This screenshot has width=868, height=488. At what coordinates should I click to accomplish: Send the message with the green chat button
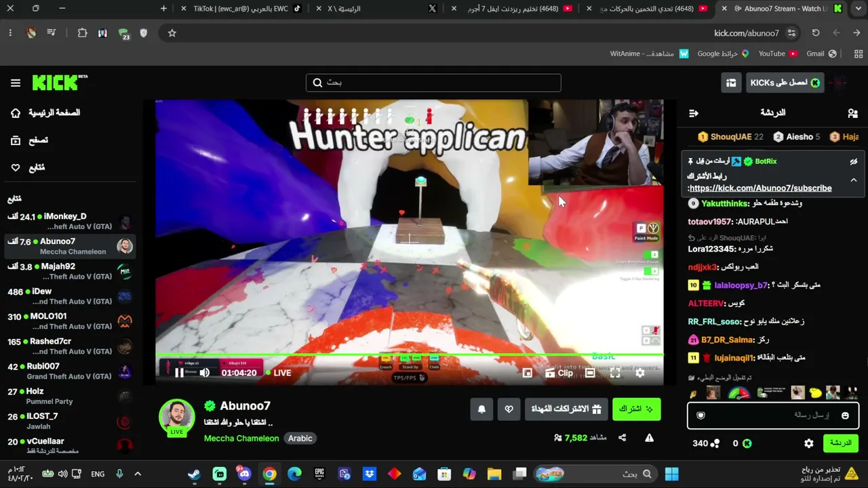pyautogui.click(x=840, y=443)
